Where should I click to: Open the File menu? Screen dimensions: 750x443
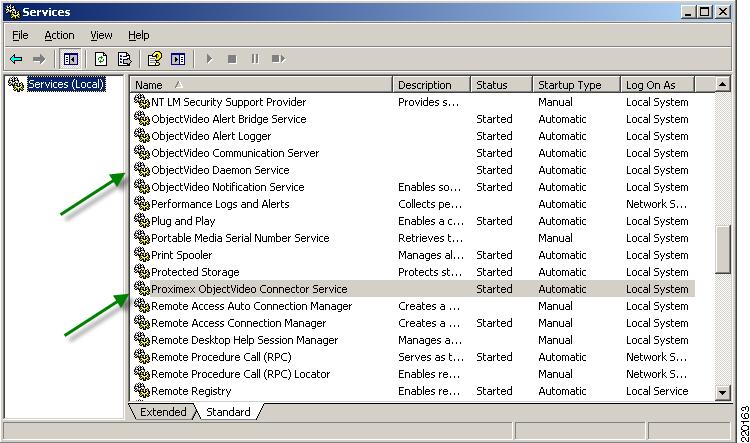pyautogui.click(x=20, y=35)
